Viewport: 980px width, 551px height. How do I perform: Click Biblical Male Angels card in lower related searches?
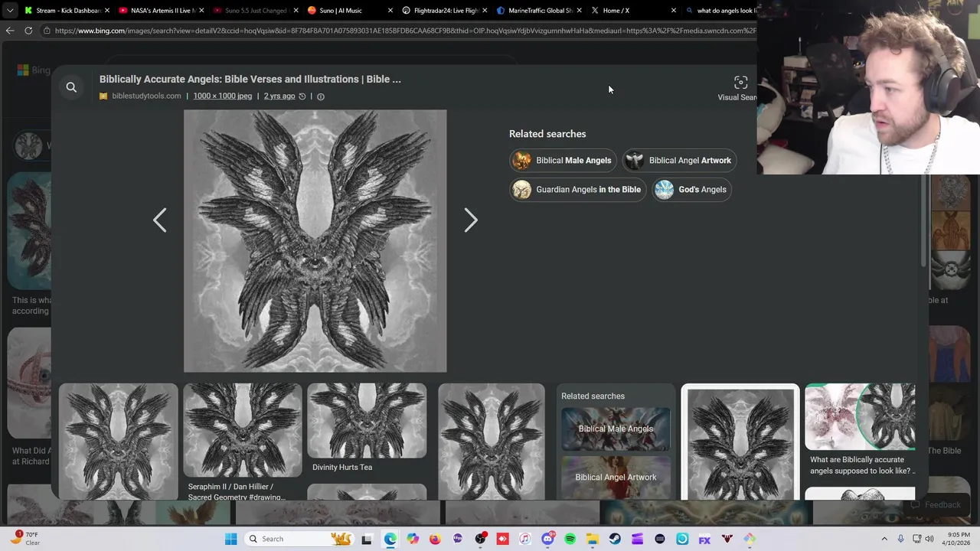(616, 429)
